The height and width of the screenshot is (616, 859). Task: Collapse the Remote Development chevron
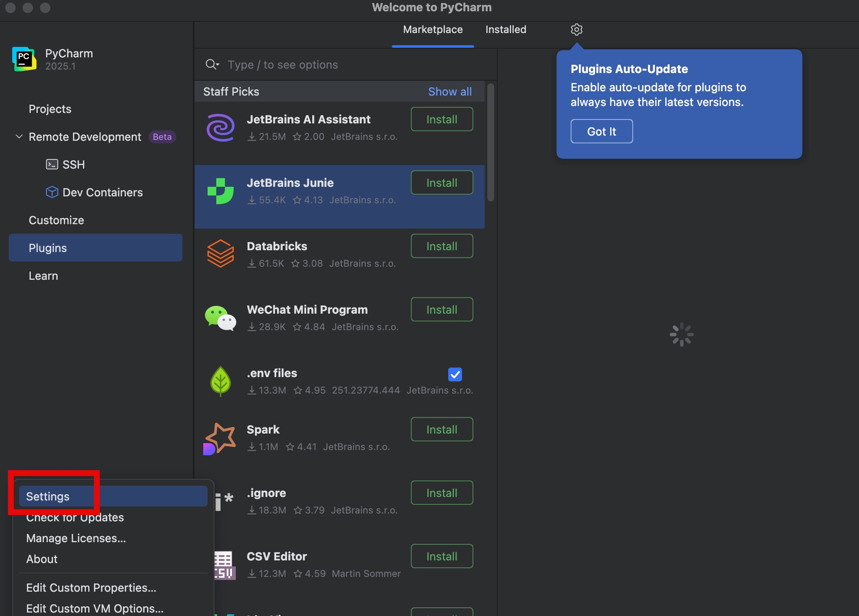pos(19,136)
